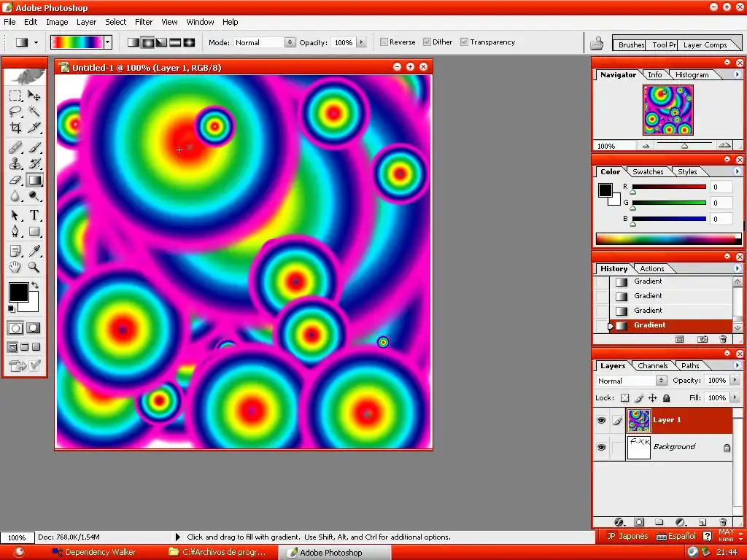This screenshot has width=747, height=560.
Task: Switch to the Channels tab
Action: tap(652, 366)
